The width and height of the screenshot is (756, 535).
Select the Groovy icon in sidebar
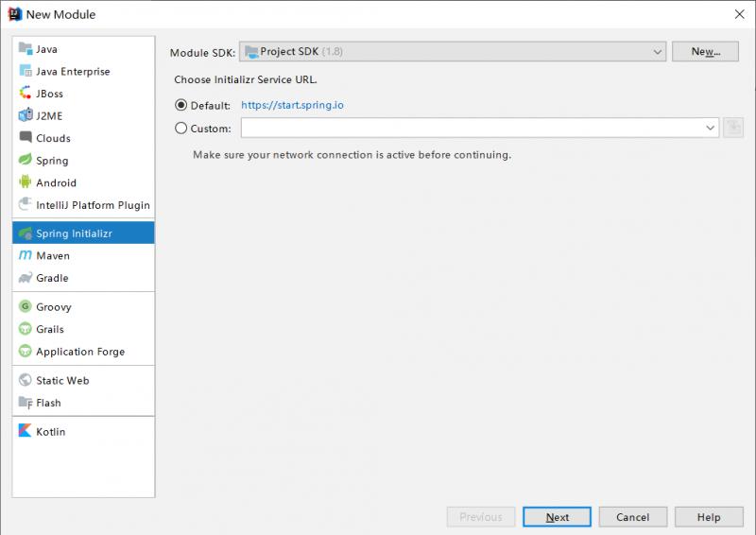click(26, 306)
